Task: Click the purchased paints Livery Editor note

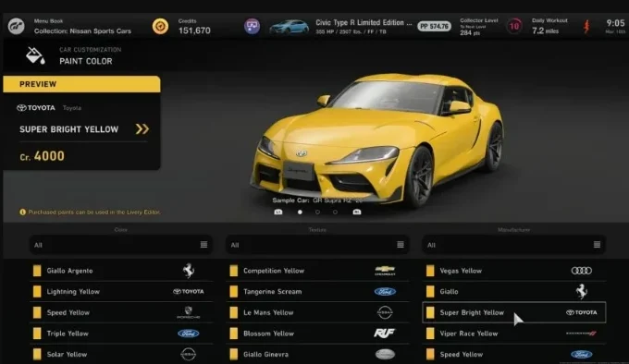Action: (94, 212)
